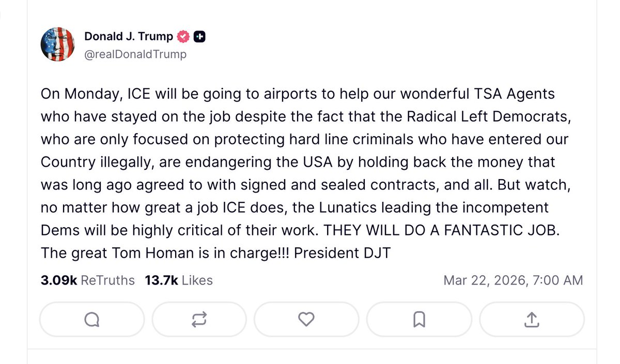620x364 pixels.
Task: Like the post by toggling the heart icon
Action: click(307, 320)
